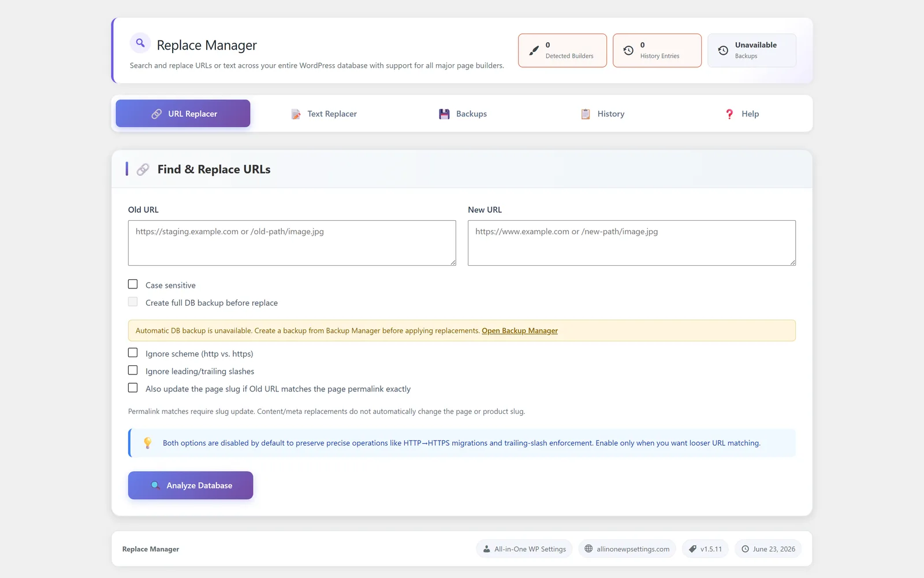Click the brush icon in Detected Builders card
The width and height of the screenshot is (924, 578).
[534, 50]
